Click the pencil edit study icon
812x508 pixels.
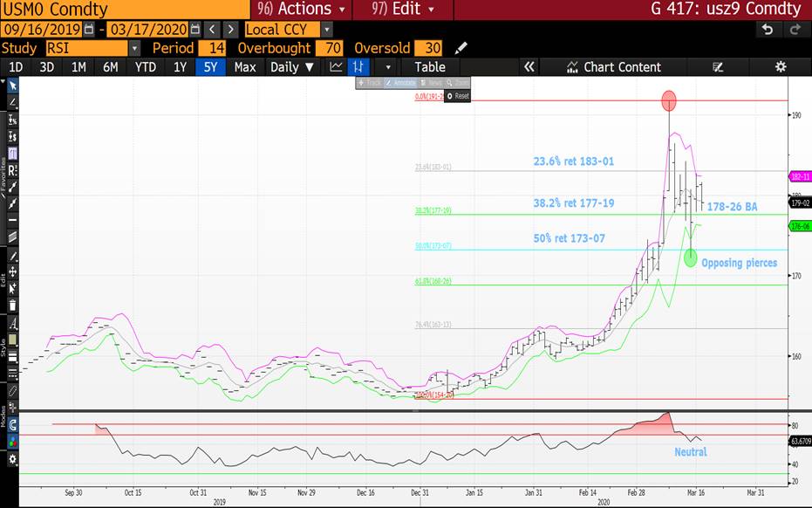tap(461, 48)
